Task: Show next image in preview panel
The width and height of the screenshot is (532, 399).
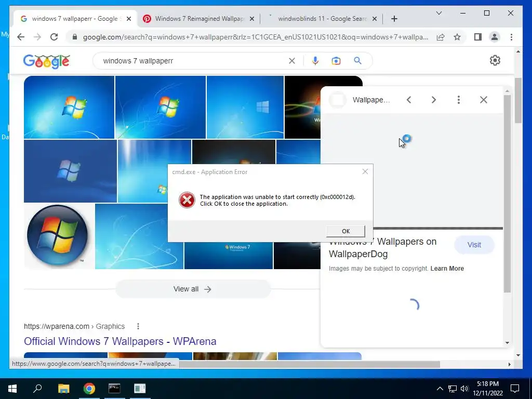Action: [x=434, y=100]
